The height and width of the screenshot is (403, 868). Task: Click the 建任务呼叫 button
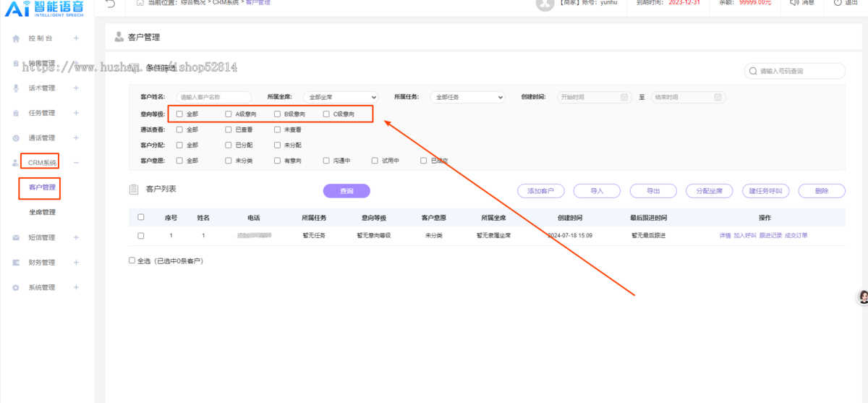pyautogui.click(x=766, y=191)
